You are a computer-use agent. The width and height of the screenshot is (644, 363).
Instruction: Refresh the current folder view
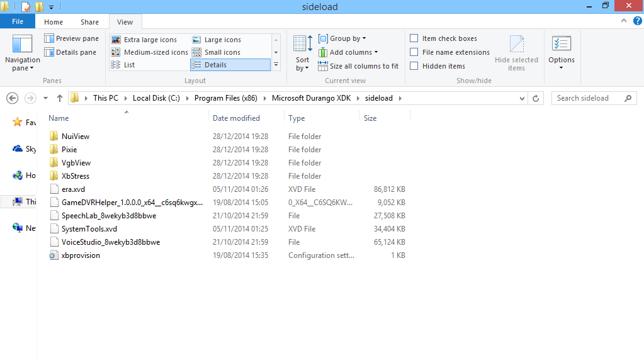[x=536, y=98]
